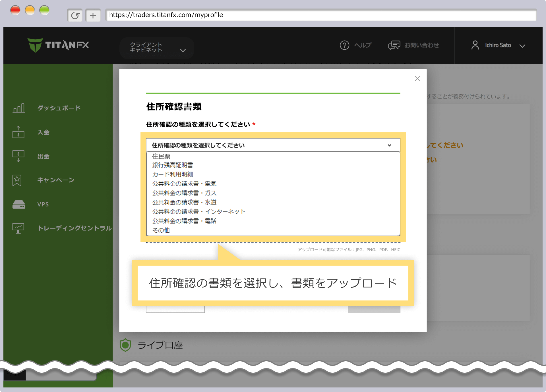This screenshot has width=546, height=392.
Task: Click the yellow macOS minimize button
Action: [x=30, y=10]
